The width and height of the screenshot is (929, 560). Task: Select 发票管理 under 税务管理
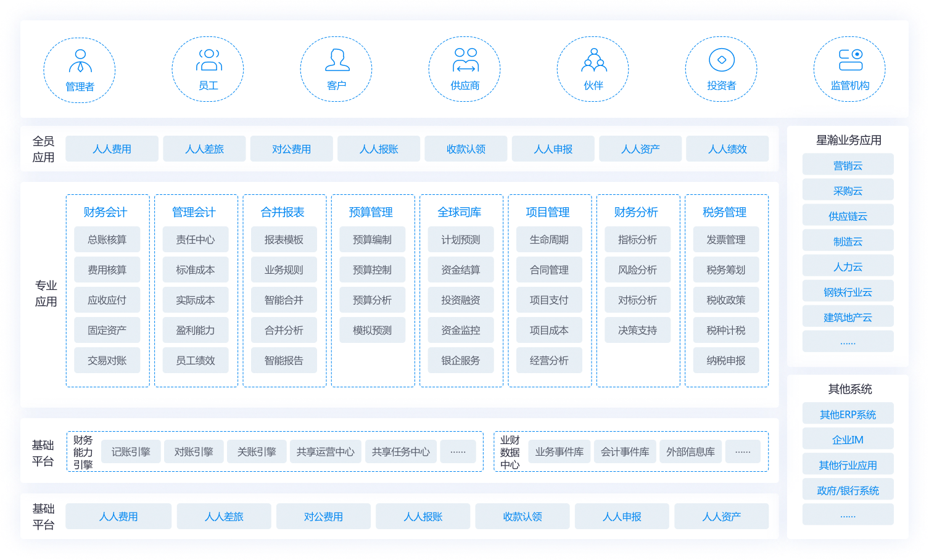coord(726,239)
